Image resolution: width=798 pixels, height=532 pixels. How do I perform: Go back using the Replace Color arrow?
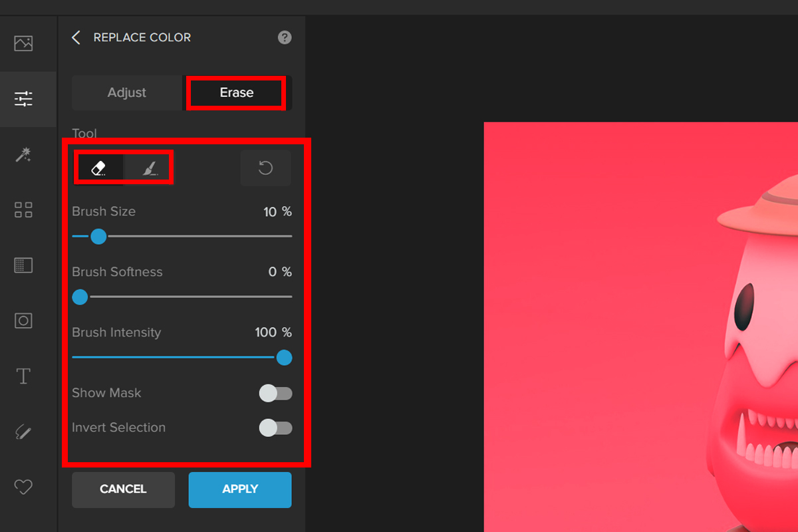(76, 37)
